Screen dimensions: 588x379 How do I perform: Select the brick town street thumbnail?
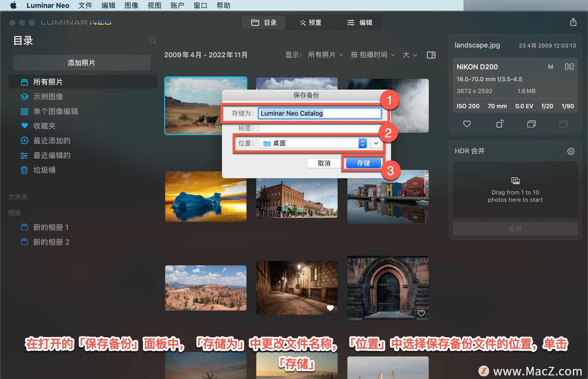point(297,198)
